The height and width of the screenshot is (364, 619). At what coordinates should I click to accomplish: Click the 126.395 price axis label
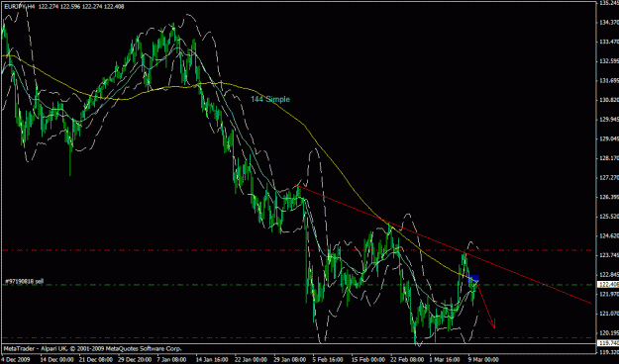pyautogui.click(x=608, y=197)
